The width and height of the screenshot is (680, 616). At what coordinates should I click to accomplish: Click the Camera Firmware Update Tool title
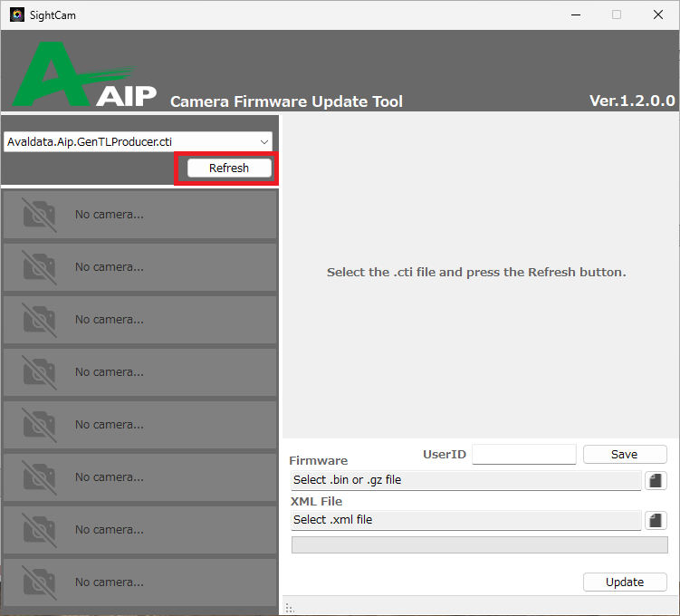click(286, 101)
